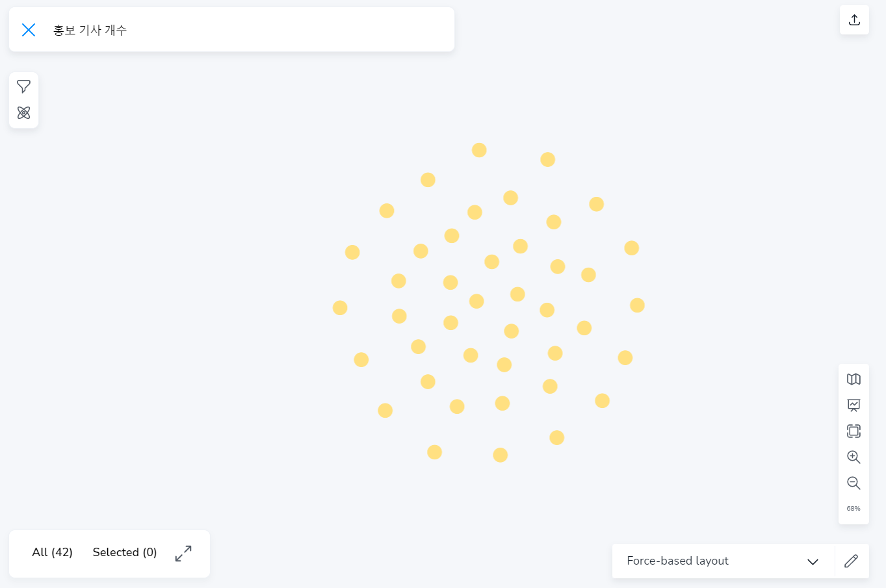Edit layout settings with pencil icon
The image size is (886, 588).
pyautogui.click(x=852, y=561)
